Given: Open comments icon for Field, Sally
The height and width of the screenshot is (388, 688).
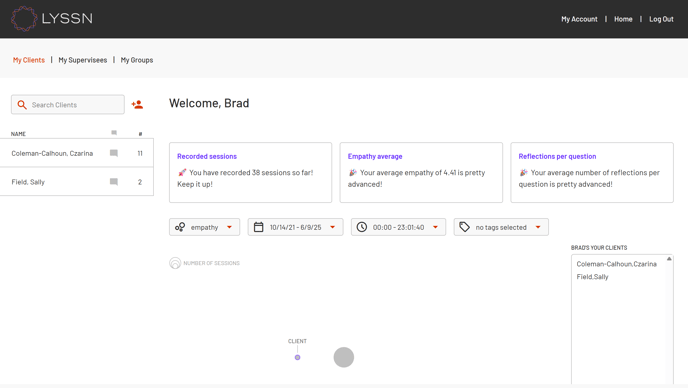Looking at the screenshot, I should tap(114, 182).
